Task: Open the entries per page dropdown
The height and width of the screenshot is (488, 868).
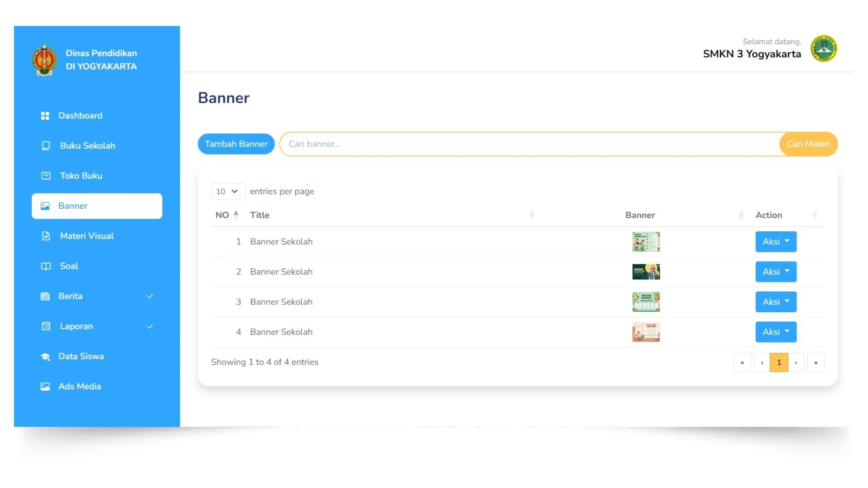Action: pyautogui.click(x=228, y=191)
